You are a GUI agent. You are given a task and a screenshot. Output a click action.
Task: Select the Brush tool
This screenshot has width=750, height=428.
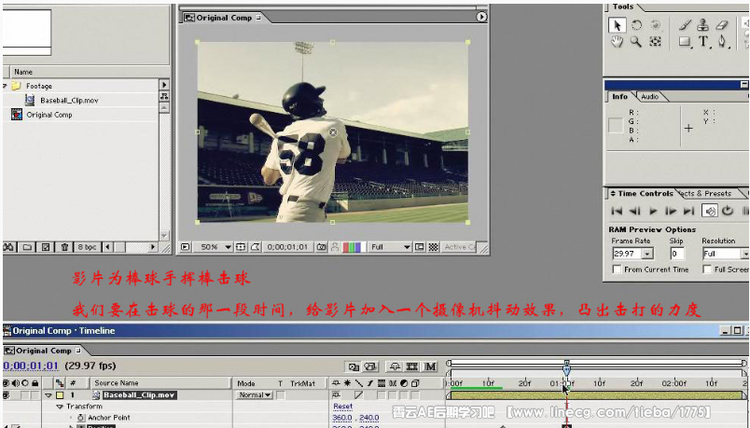tap(684, 25)
